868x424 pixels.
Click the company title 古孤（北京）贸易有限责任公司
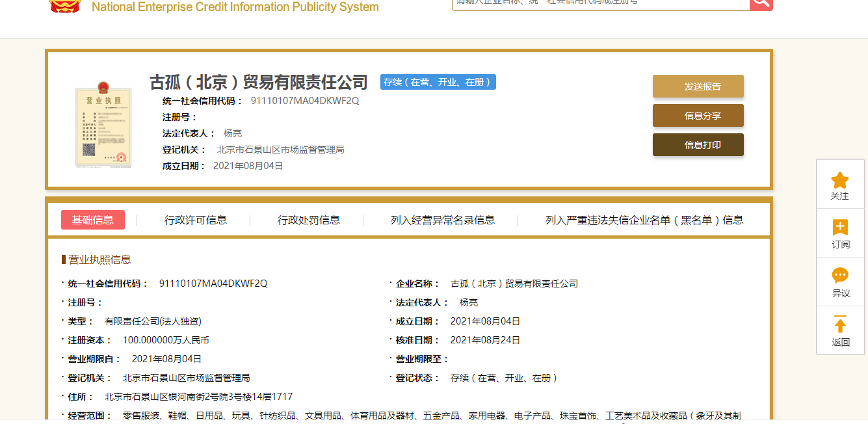[x=259, y=82]
